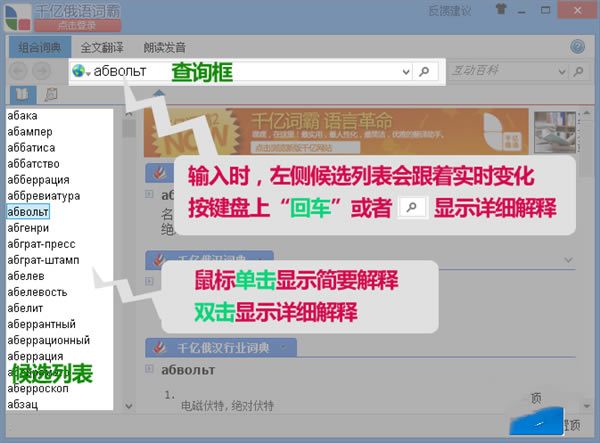Switch to the 朗读发音 tab
Image resolution: width=600 pixels, height=443 pixels.
[x=165, y=47]
